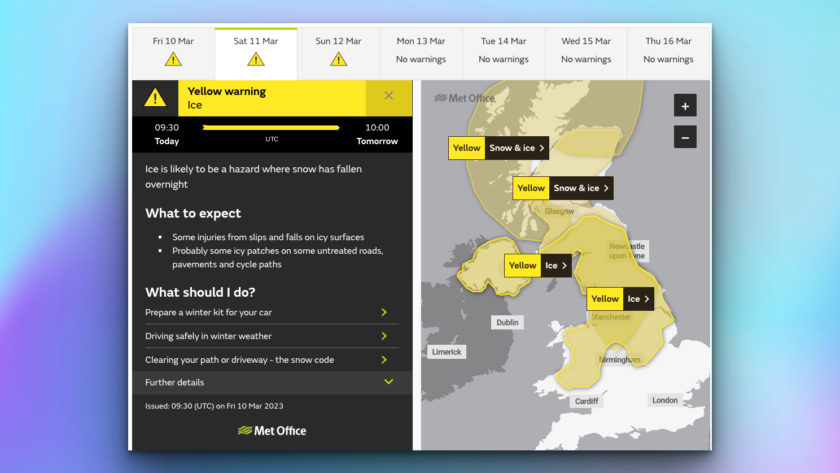Click chevron beside 'Prepare a winter kit'
Viewport: 840px width, 473px height.
point(384,312)
